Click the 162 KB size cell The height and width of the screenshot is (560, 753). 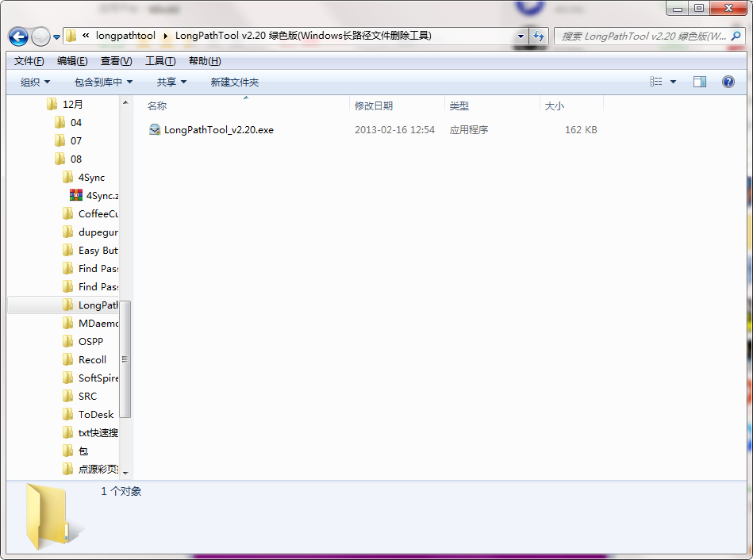coord(581,129)
